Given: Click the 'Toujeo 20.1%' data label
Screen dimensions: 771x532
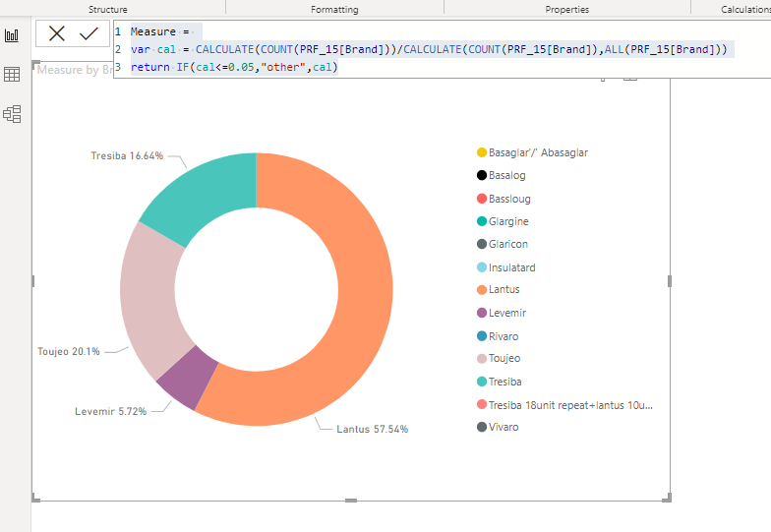Looking at the screenshot, I should pyautogui.click(x=69, y=352).
